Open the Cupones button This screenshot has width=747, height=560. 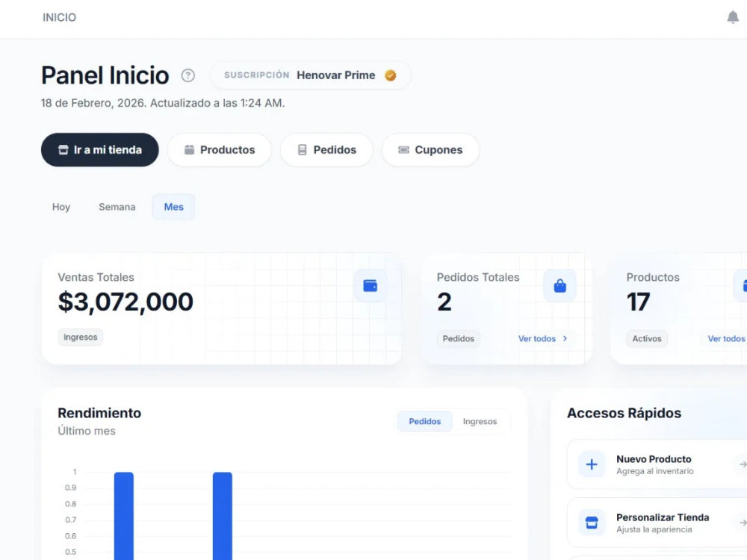(x=430, y=149)
